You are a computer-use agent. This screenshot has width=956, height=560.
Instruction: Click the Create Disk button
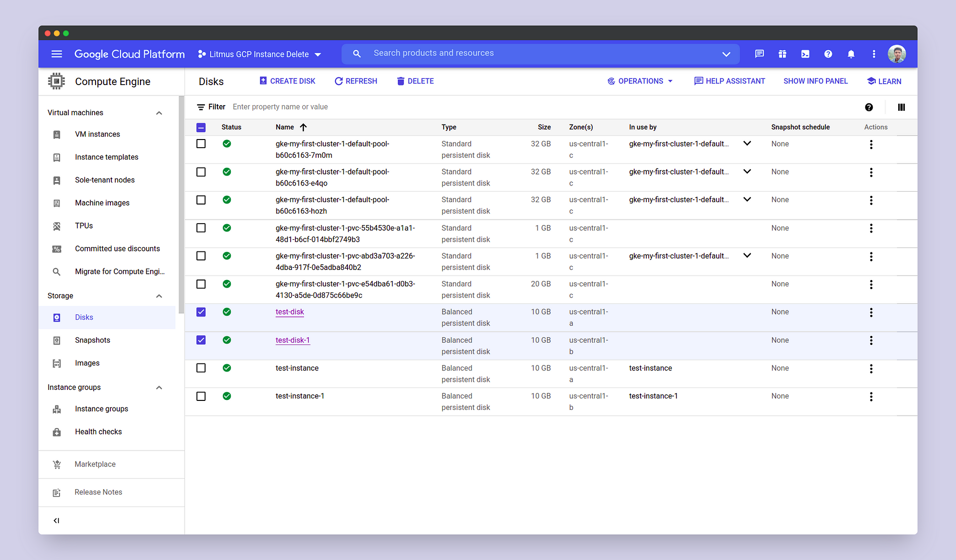287,81
